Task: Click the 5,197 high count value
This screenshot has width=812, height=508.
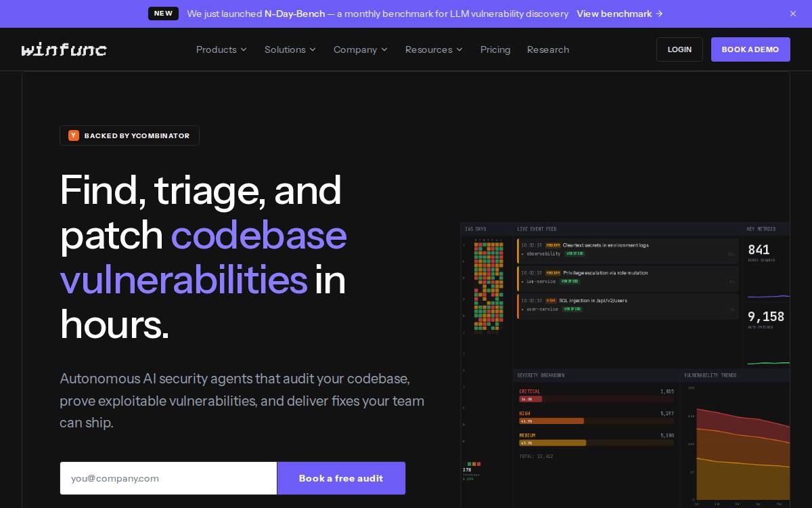Action: tap(667, 413)
